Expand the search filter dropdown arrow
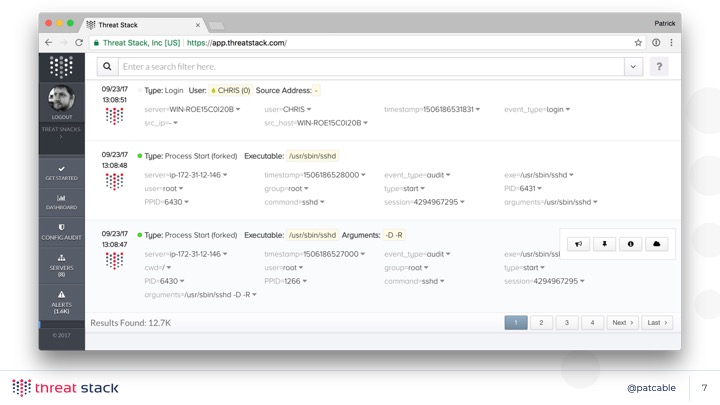This screenshot has width=720, height=405. pyautogui.click(x=633, y=67)
